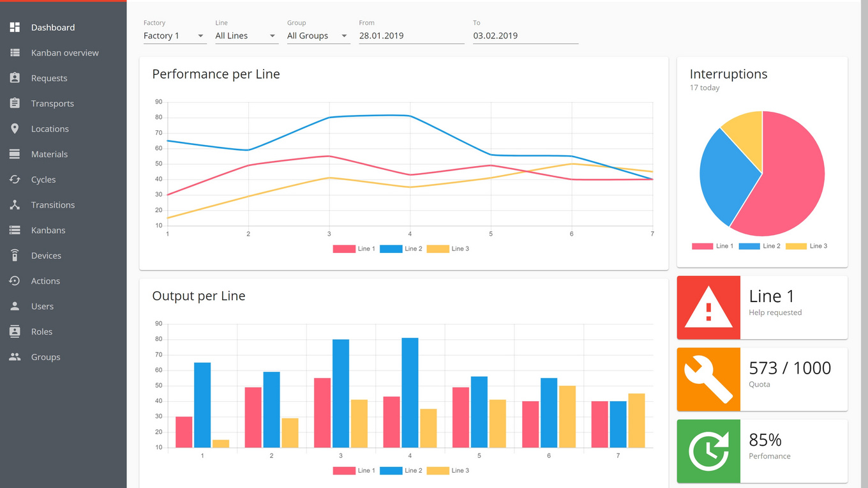Navigate to the Groups page
The image size is (868, 488).
click(45, 357)
